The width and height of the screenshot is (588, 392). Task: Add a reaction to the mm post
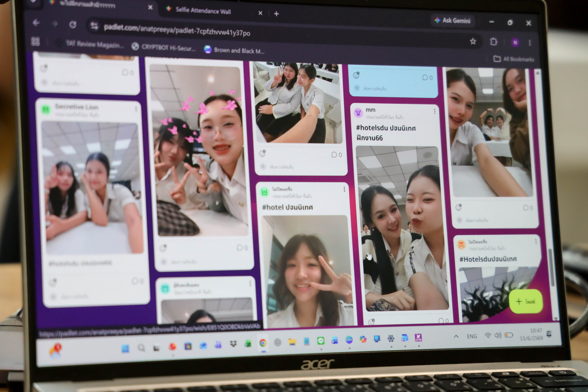(x=371, y=322)
